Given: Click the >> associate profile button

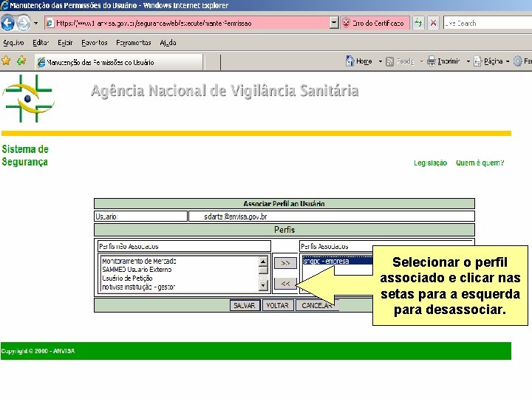Looking at the screenshot, I should [x=285, y=263].
